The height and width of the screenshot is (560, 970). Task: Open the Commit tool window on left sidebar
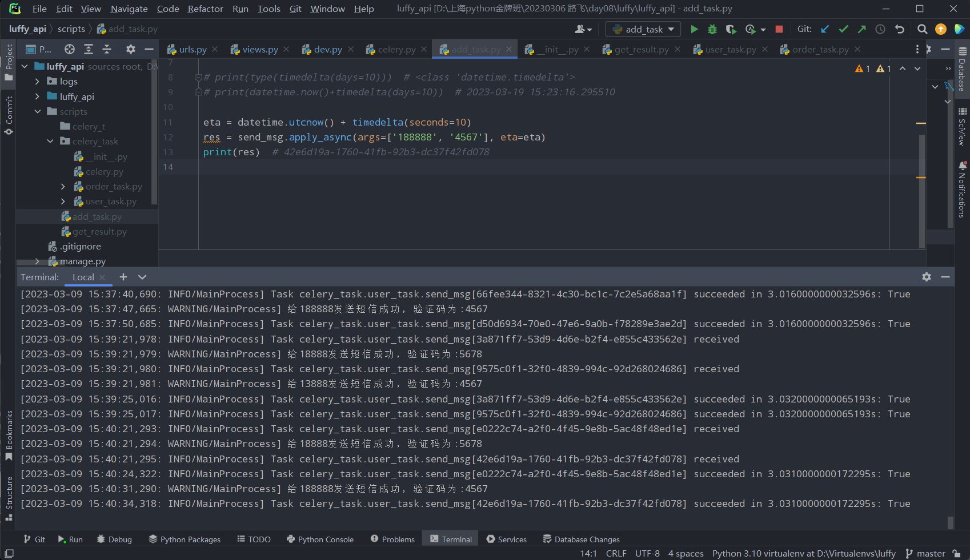click(x=9, y=116)
